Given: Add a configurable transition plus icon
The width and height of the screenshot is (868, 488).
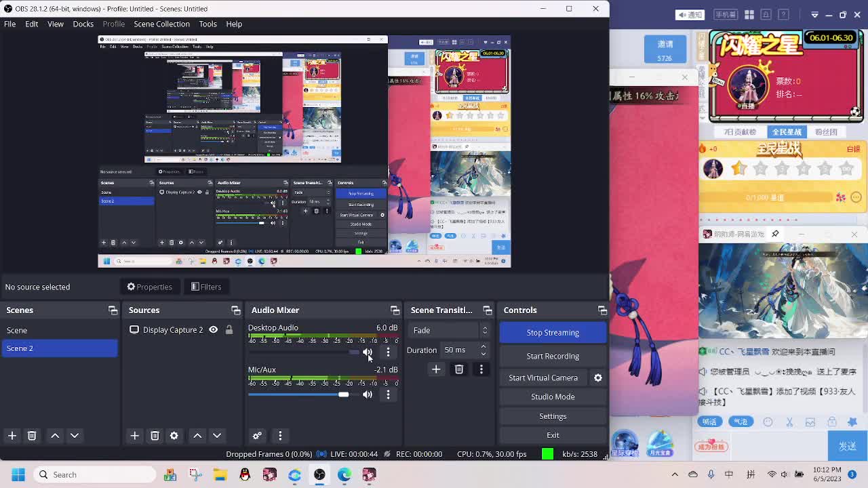Looking at the screenshot, I should click(436, 369).
